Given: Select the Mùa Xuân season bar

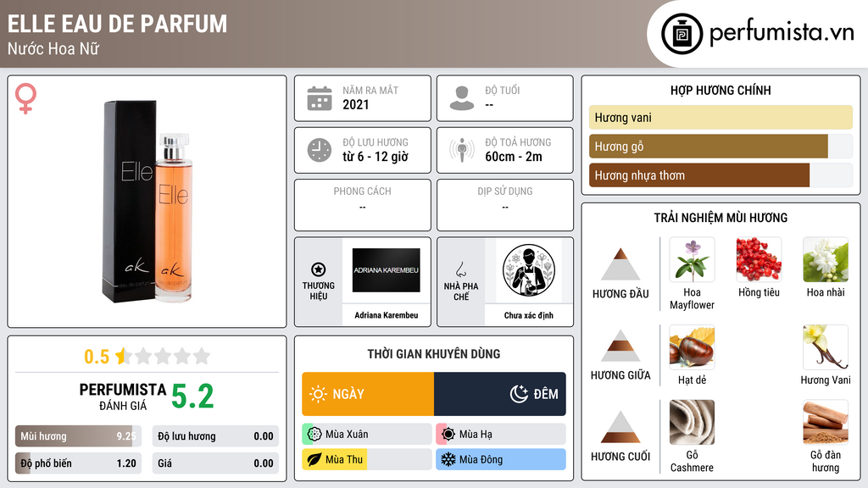Looking at the screenshot, I should (367, 434).
